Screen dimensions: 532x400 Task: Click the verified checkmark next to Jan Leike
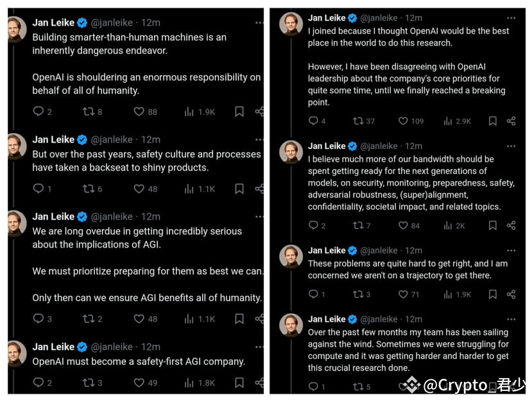click(82, 22)
